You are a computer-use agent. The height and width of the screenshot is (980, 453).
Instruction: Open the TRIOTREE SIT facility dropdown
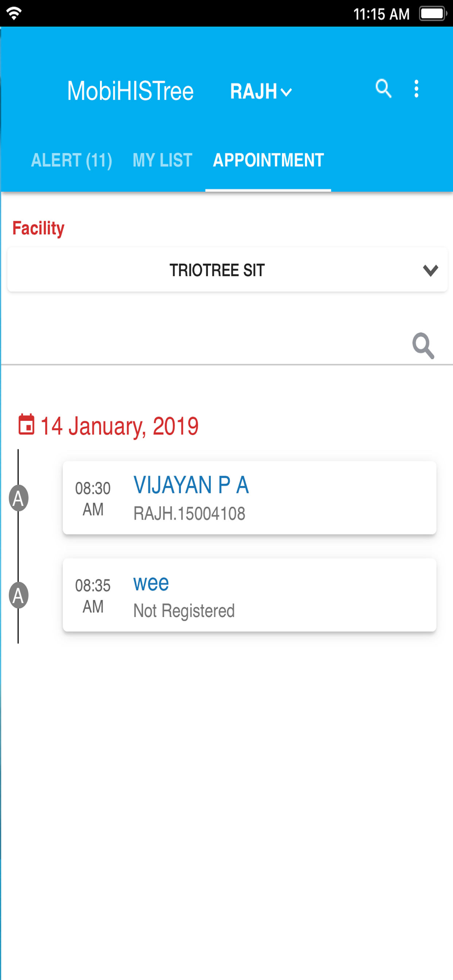[227, 270]
